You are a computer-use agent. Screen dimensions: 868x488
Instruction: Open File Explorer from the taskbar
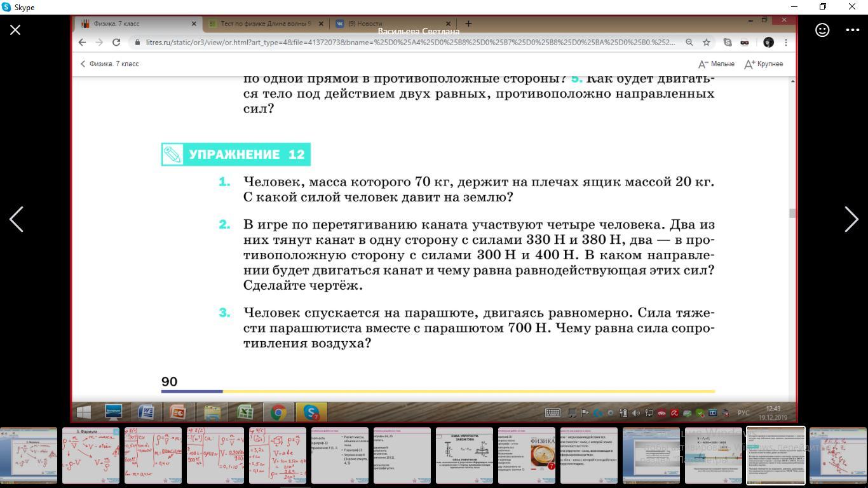click(x=212, y=412)
